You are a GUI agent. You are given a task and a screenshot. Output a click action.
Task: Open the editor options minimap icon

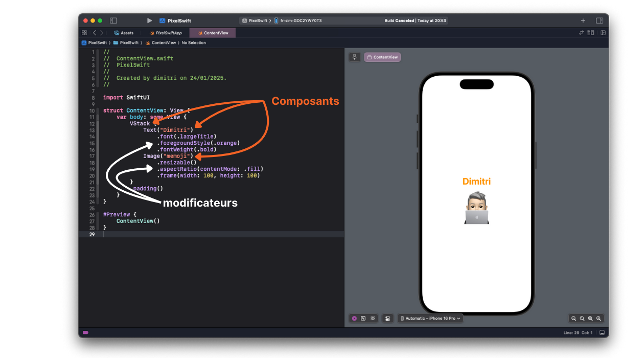[591, 33]
